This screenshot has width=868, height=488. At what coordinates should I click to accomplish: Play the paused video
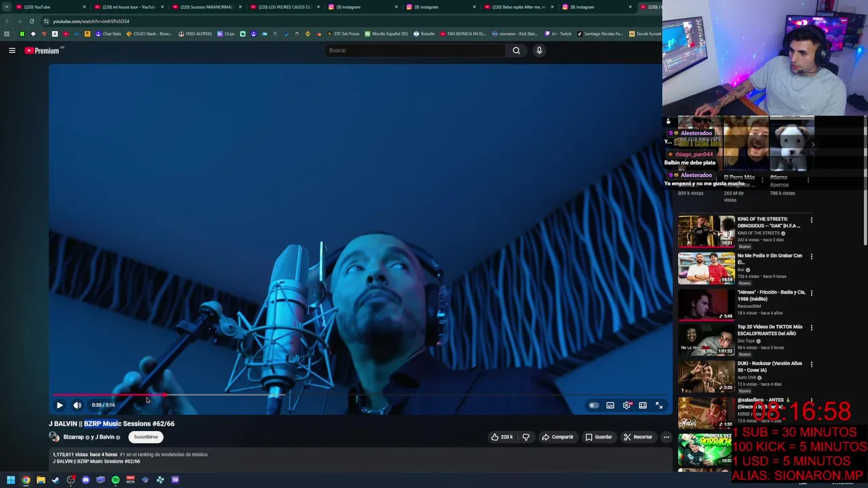click(60, 405)
